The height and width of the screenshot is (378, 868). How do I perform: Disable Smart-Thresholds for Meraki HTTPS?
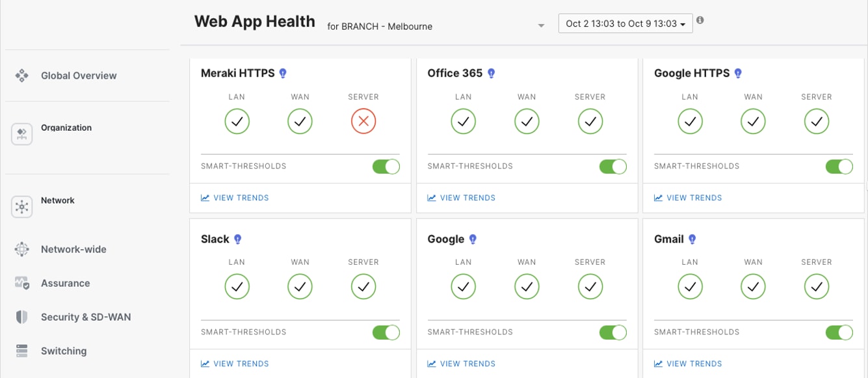[386, 167]
